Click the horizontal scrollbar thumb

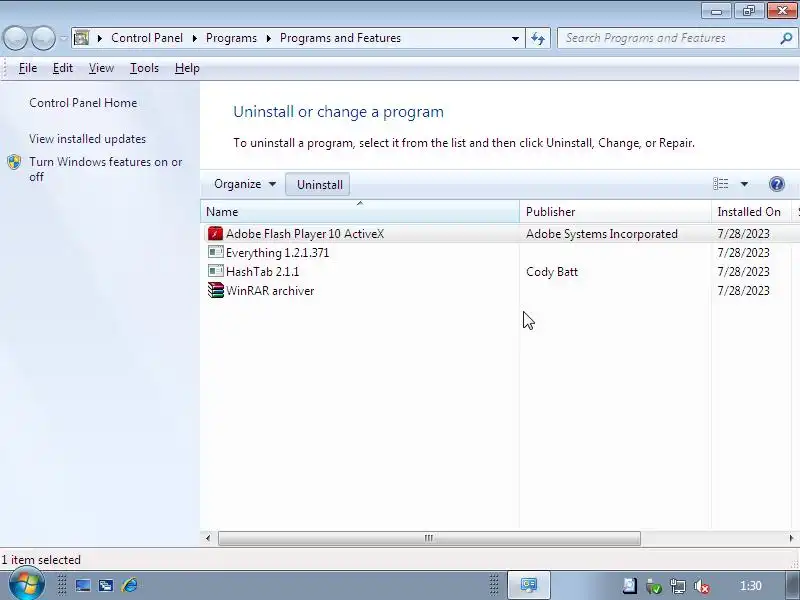[429, 538]
